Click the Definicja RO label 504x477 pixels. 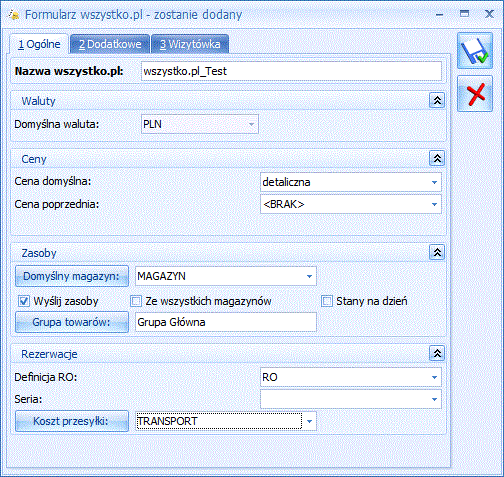tap(46, 377)
